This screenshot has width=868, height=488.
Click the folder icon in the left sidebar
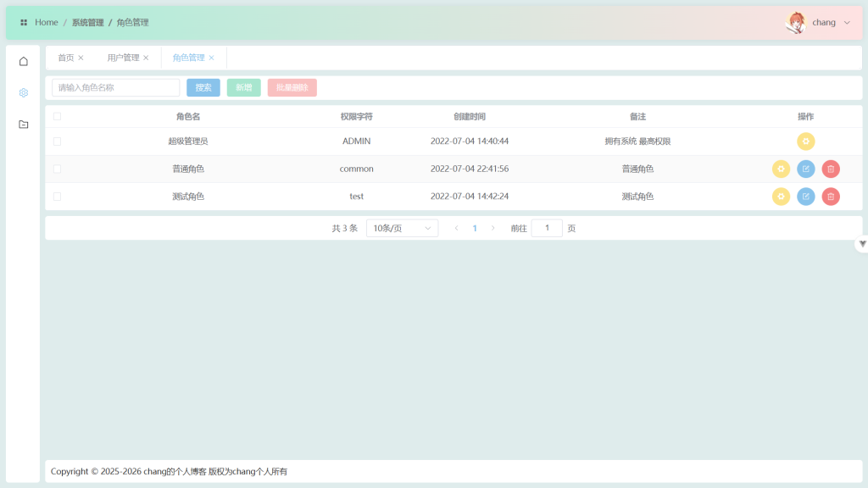24,125
